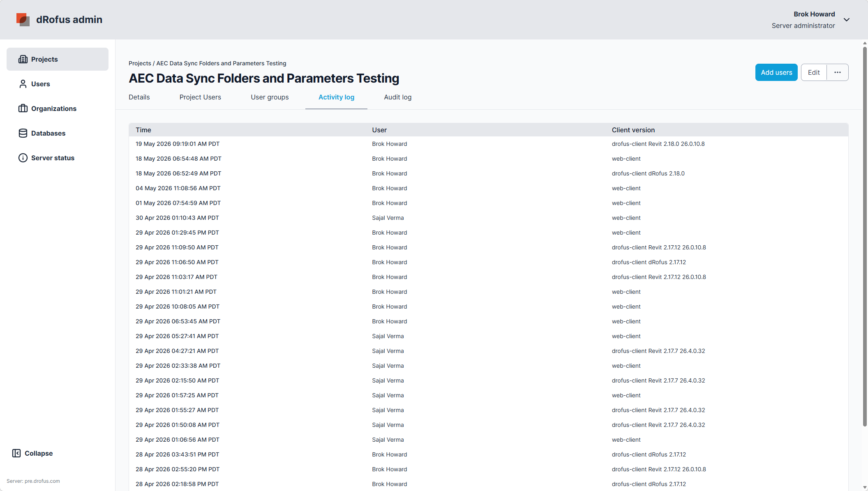Click the dRofus admin title
868x491 pixels.
point(69,19)
